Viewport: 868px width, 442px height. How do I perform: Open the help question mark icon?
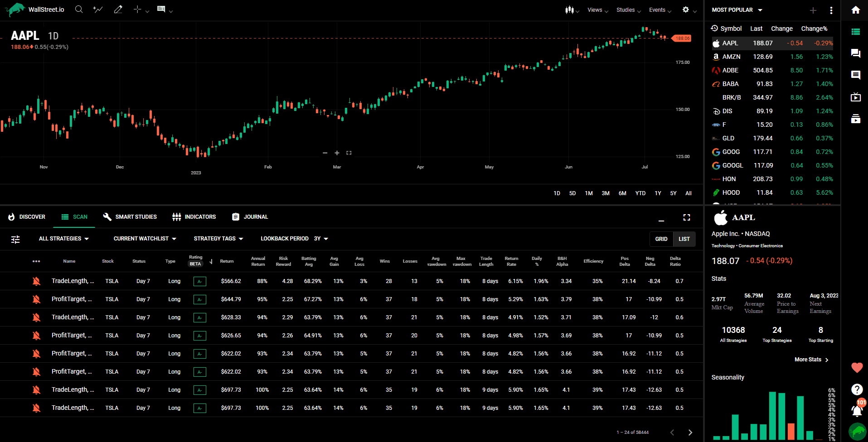click(857, 389)
